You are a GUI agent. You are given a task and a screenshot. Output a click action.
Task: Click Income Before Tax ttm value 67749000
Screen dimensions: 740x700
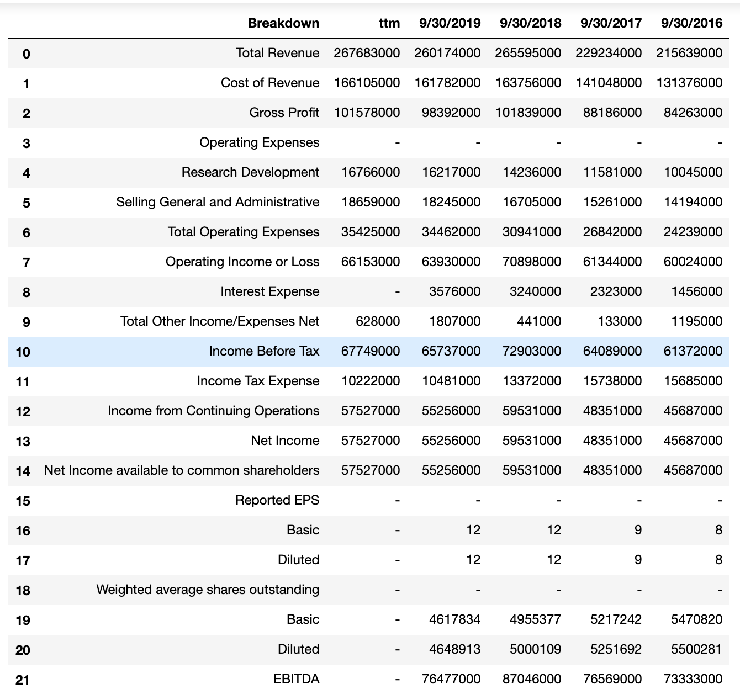tap(371, 351)
